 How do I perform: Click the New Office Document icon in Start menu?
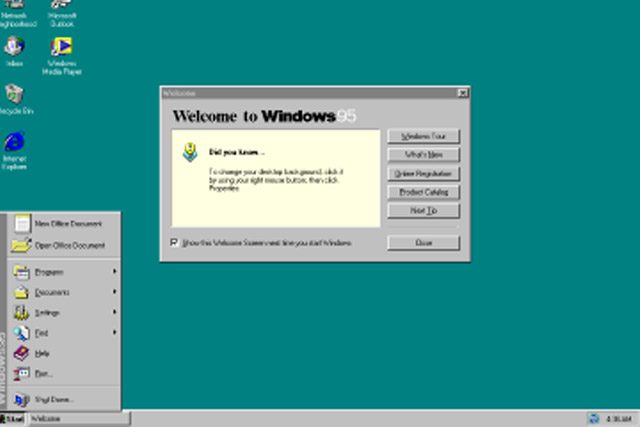tap(22, 223)
